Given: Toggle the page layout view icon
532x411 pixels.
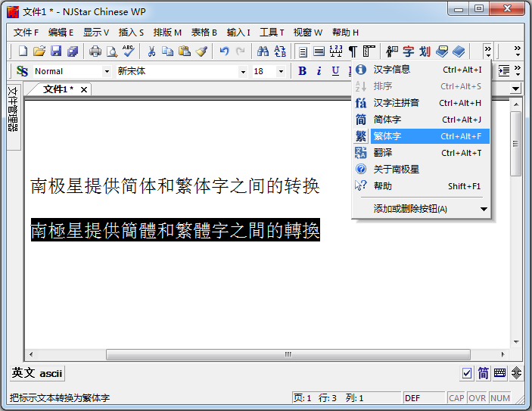Looking at the screenshot, I should 303,51.
